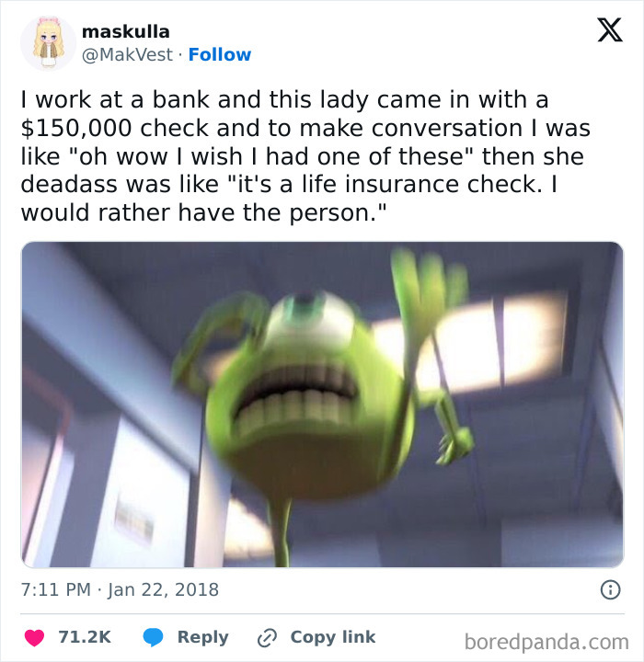Click the Copy link label
The width and height of the screenshot is (644, 662).
click(x=332, y=636)
